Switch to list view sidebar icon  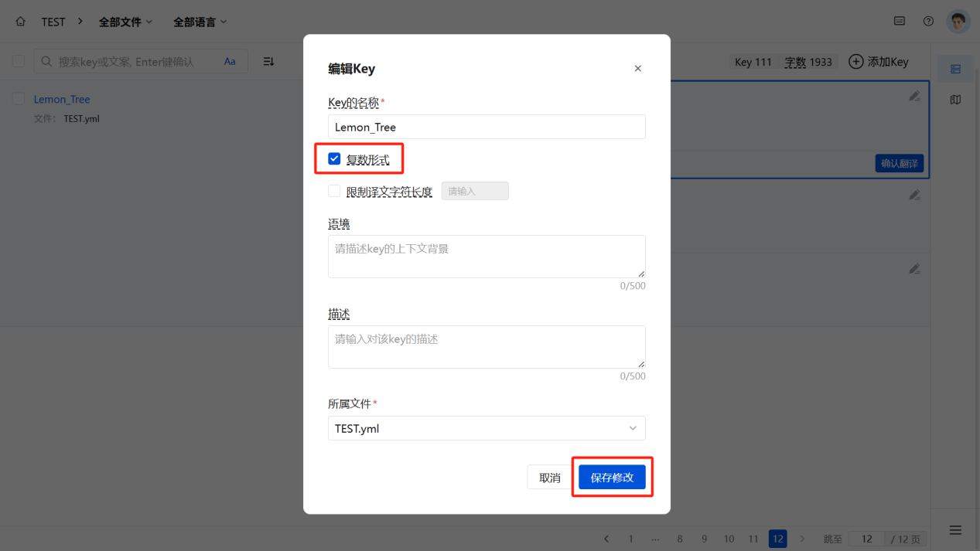[955, 70]
